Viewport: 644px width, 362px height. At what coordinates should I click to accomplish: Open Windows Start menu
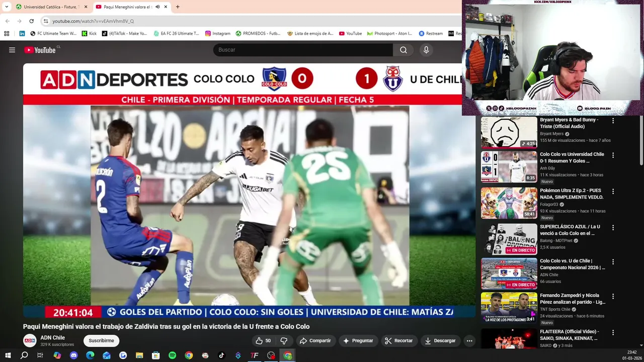coord(8,355)
